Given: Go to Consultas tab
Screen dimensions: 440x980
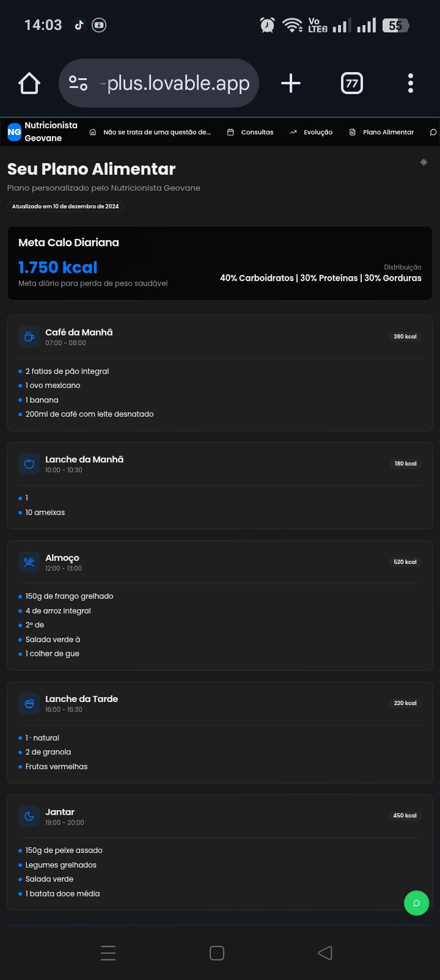Looking at the screenshot, I should (x=251, y=132).
